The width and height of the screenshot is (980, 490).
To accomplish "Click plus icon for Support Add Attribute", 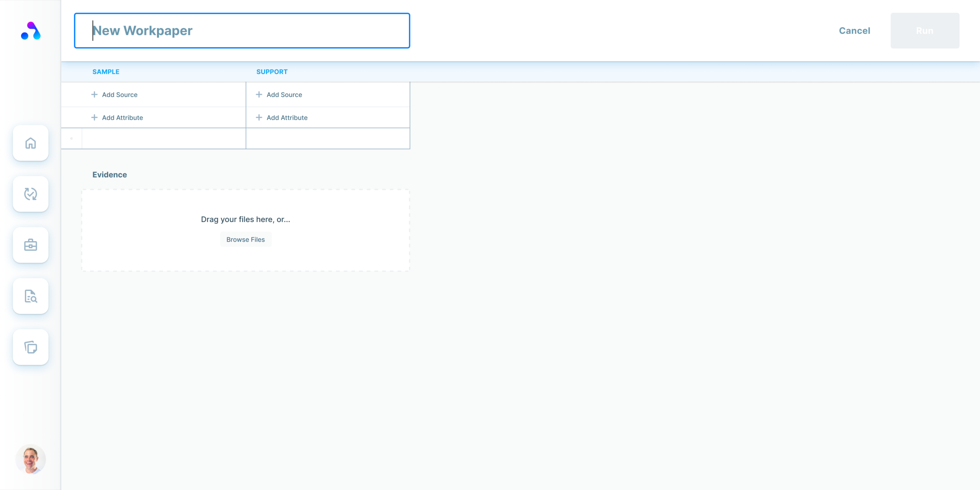I will click(259, 118).
